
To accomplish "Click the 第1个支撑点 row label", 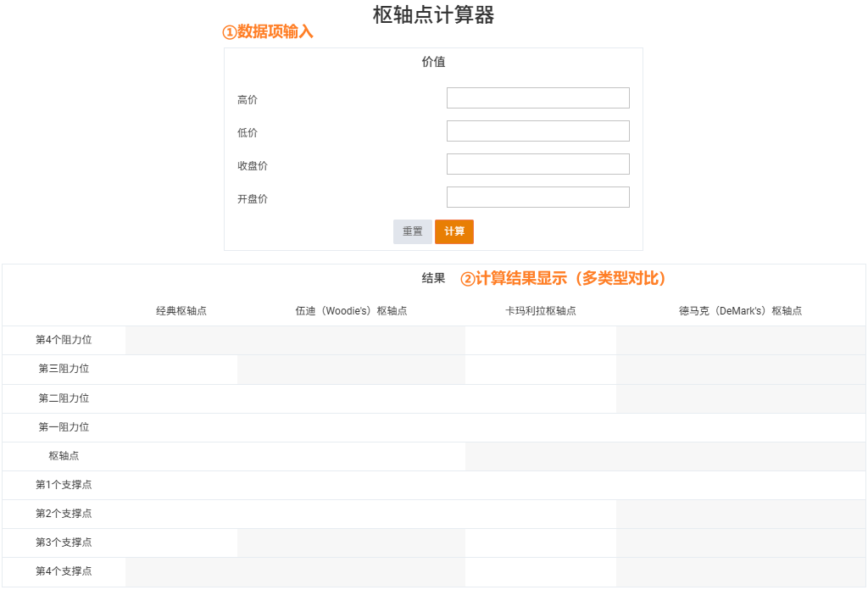I will click(x=64, y=485).
